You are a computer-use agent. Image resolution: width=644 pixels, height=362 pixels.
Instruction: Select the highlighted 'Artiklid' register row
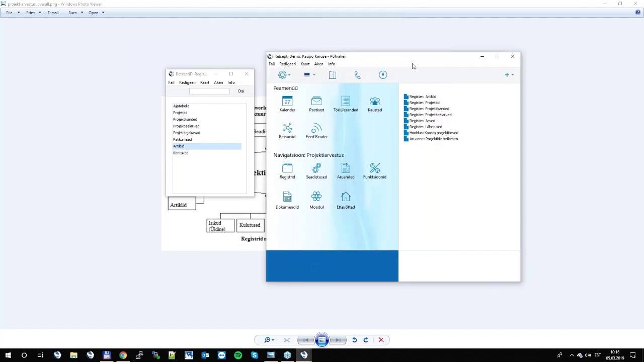click(x=207, y=146)
